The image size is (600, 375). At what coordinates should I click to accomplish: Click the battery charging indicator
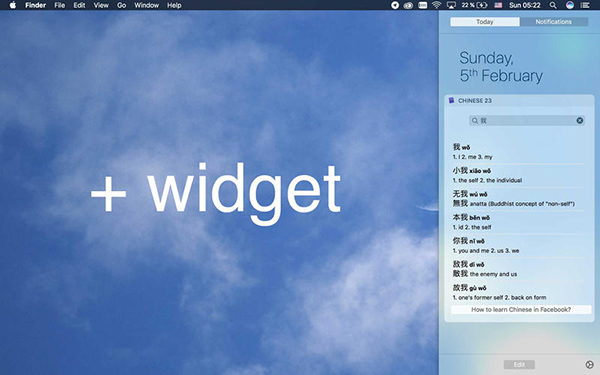click(482, 5)
